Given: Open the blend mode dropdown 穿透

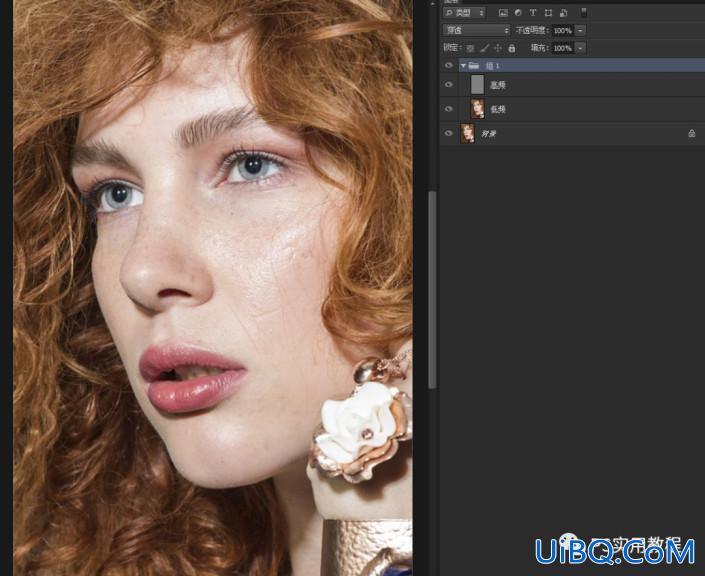Looking at the screenshot, I should point(477,30).
